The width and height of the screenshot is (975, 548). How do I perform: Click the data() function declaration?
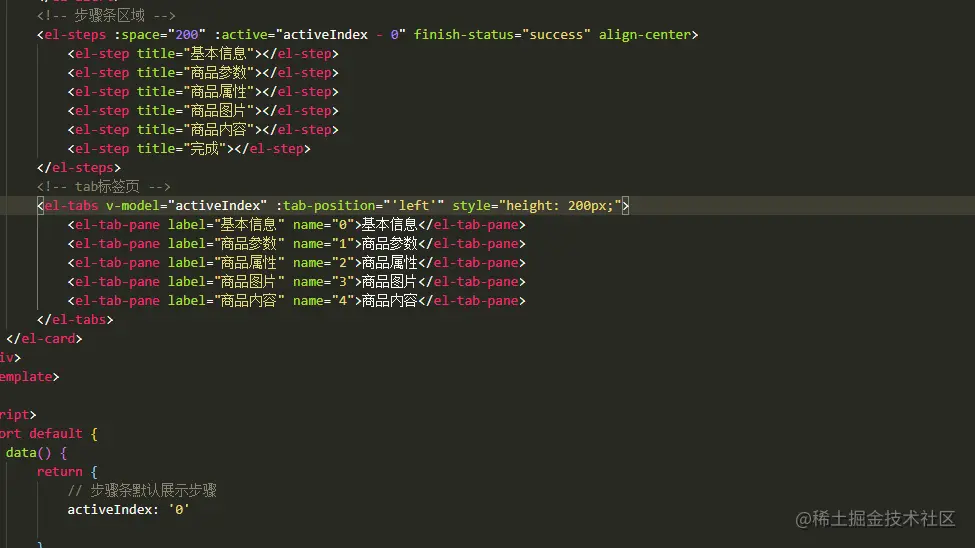pyautogui.click(x=36, y=453)
